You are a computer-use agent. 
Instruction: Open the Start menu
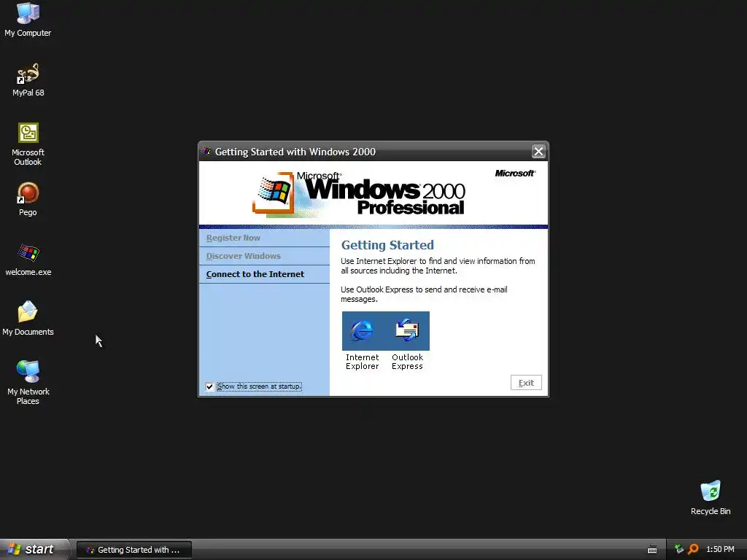[34, 550]
